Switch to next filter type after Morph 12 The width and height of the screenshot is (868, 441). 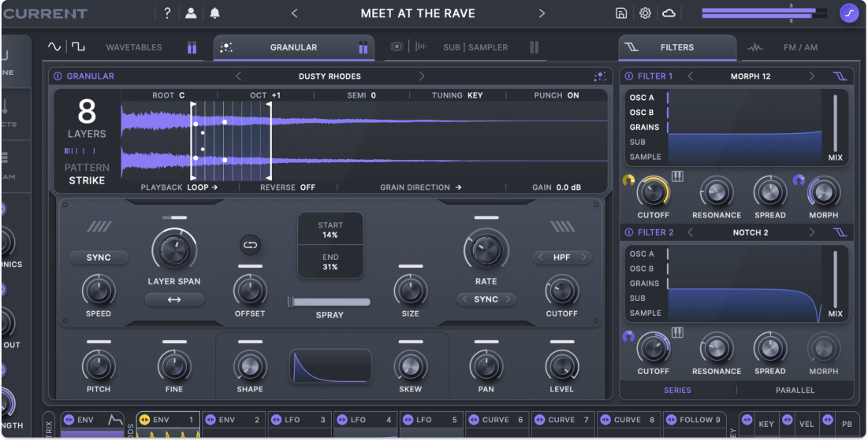[x=811, y=76]
